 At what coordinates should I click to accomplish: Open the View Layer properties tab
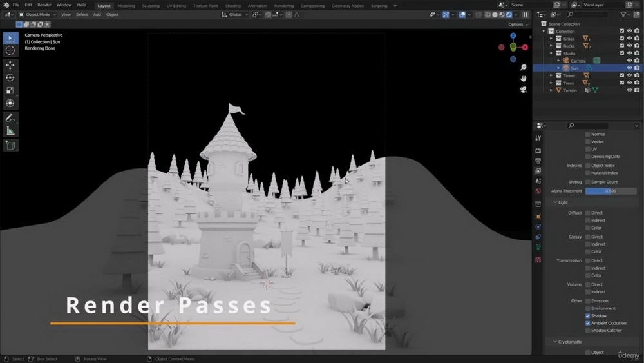pyautogui.click(x=538, y=171)
